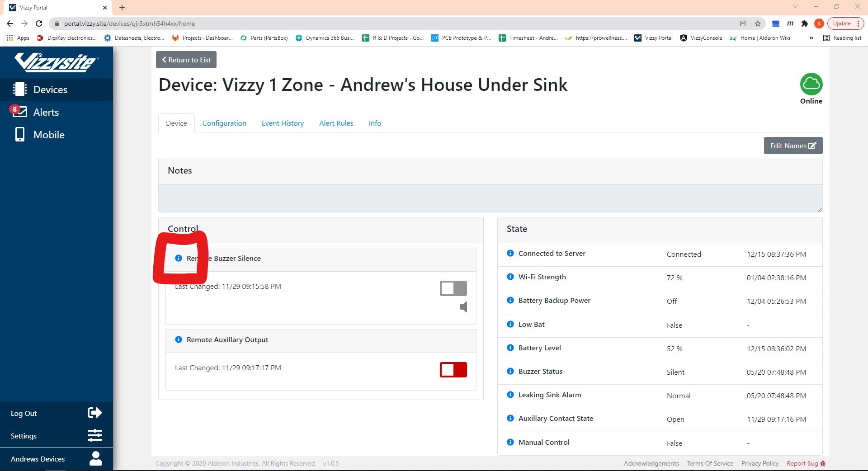868x471 pixels.
Task: Open the Devices sidebar section
Action: pyautogui.click(x=57, y=89)
